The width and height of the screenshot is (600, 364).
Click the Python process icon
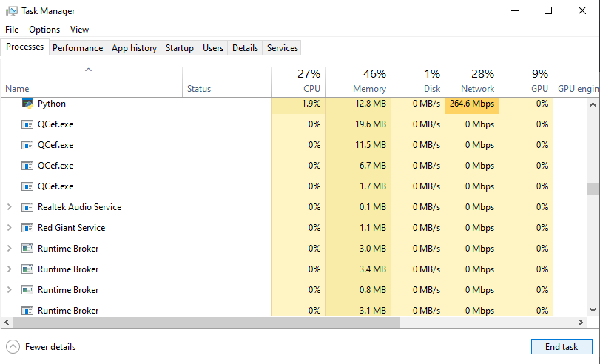coord(27,104)
